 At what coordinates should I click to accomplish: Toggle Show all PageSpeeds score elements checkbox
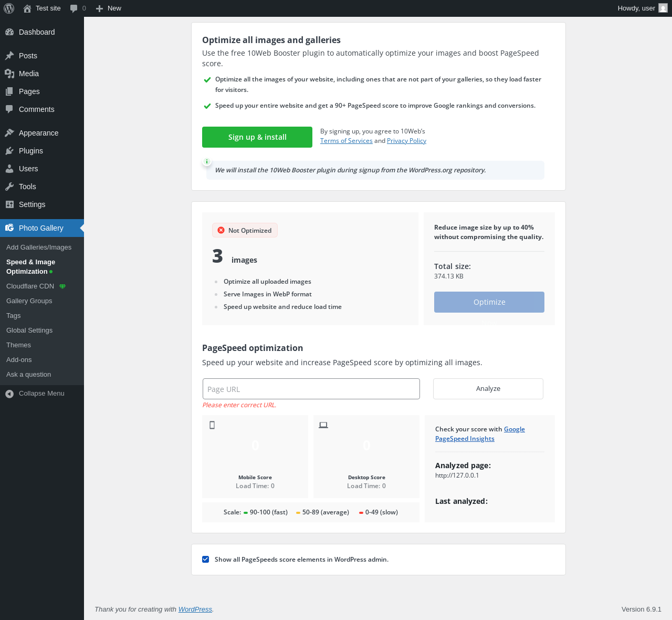pos(206,560)
